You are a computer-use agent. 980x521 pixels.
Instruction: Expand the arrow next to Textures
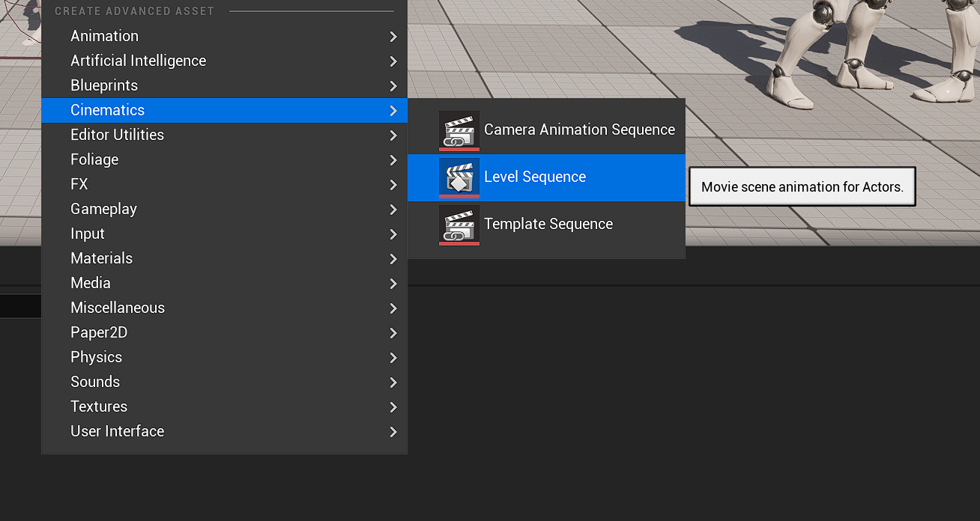pos(393,407)
